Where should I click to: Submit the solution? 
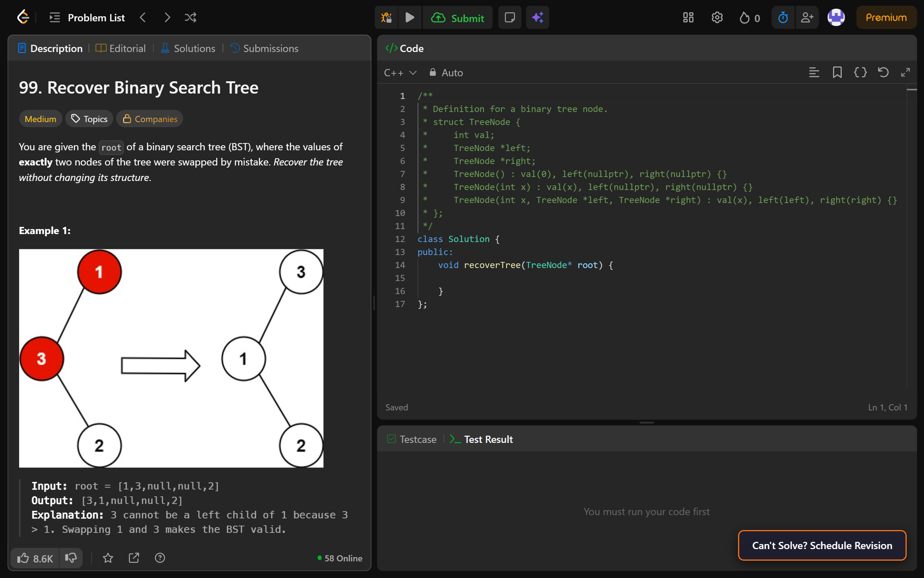tap(457, 18)
